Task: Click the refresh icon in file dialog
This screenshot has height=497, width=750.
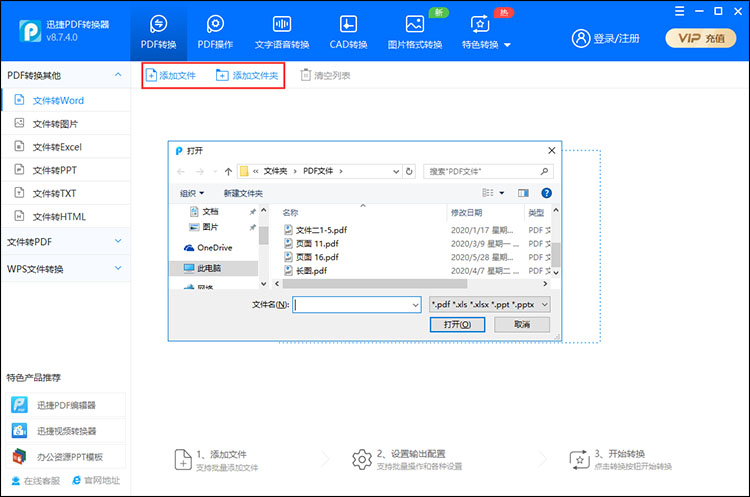Action: coord(409,171)
